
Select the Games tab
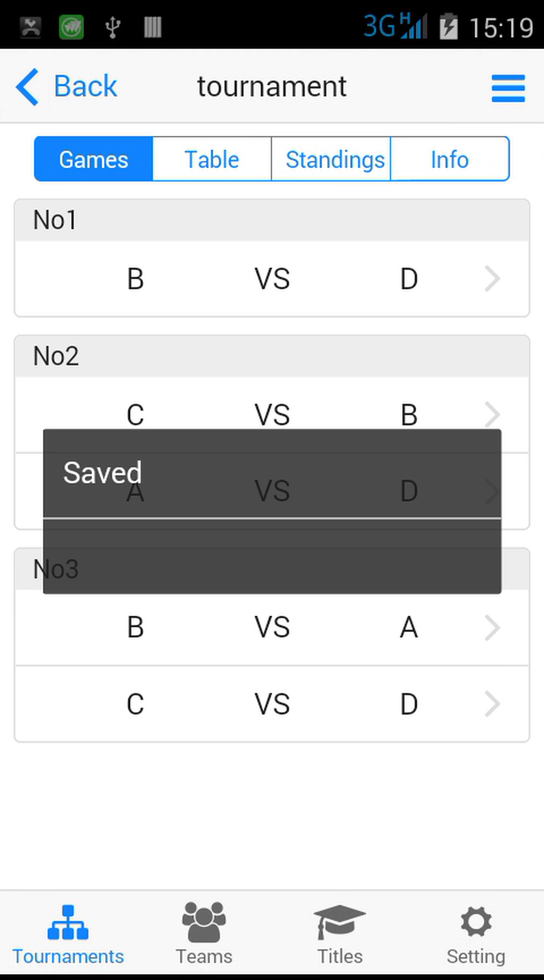pos(93,159)
